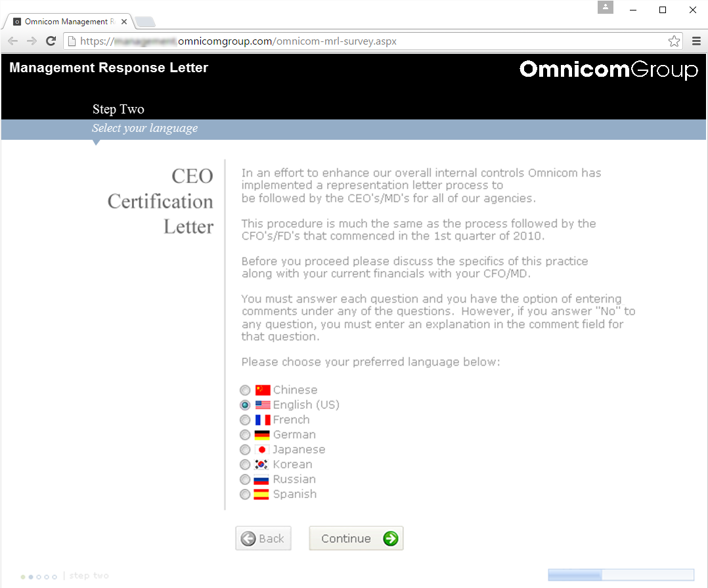
Task: Maximize the browser window
Action: 663,9
